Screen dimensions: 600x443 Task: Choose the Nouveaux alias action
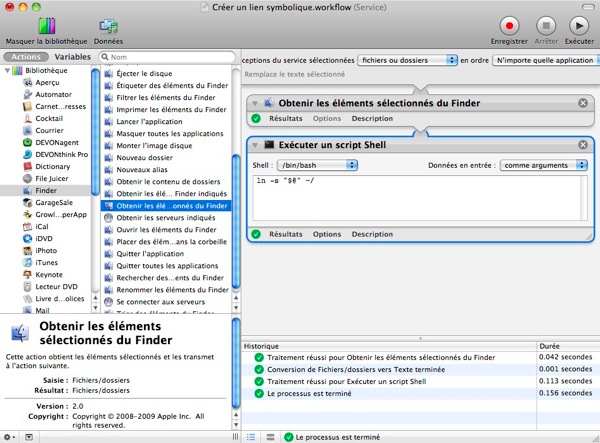click(142, 169)
